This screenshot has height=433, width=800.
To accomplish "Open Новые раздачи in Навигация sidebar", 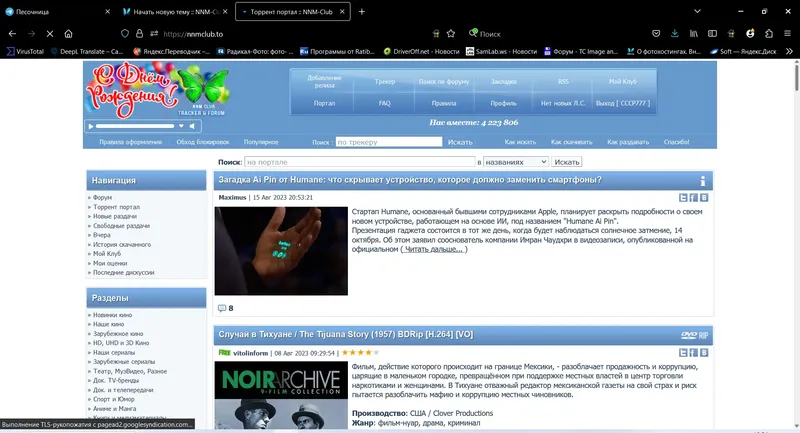I will click(x=115, y=216).
